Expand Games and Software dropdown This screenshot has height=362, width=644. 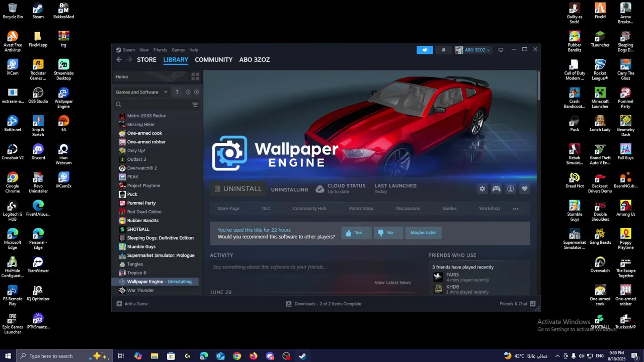(x=141, y=92)
